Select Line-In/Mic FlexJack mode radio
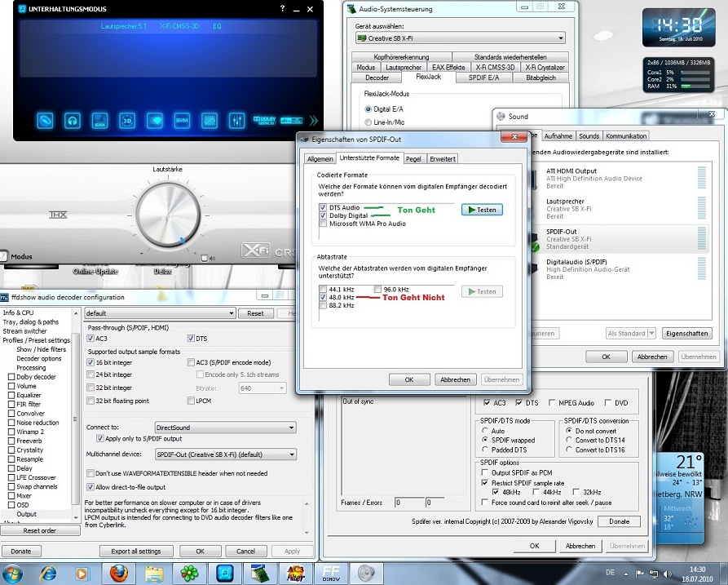Screen dimensions: 728x585 tap(368, 122)
